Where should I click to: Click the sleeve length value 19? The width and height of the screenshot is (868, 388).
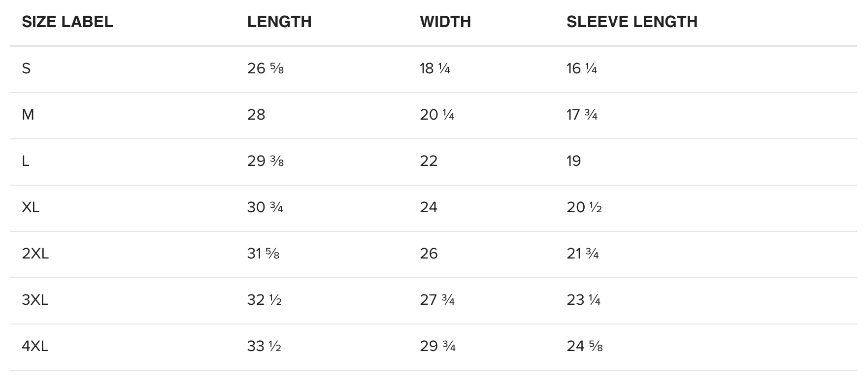click(574, 161)
